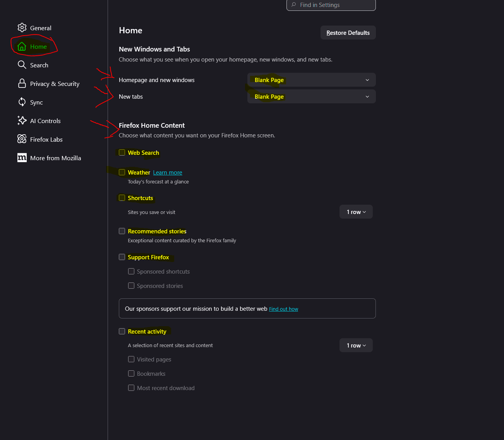Click 'Today's forecast at a glance' text

coord(158,181)
